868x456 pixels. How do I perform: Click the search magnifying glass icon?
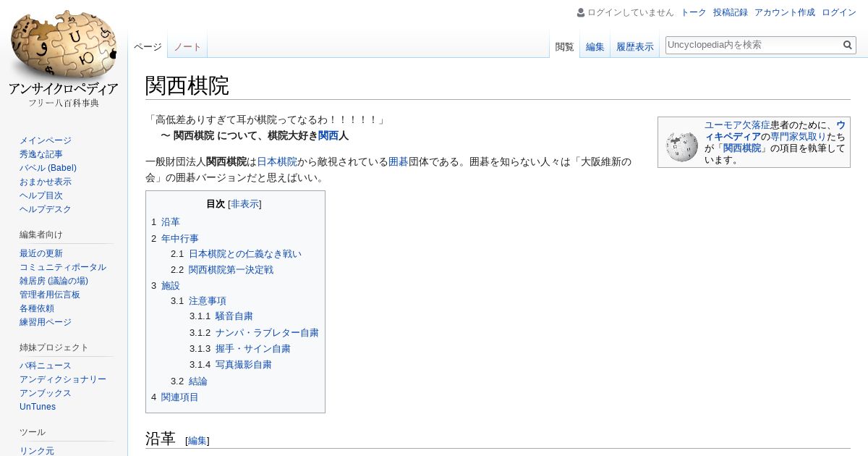pyautogui.click(x=848, y=45)
